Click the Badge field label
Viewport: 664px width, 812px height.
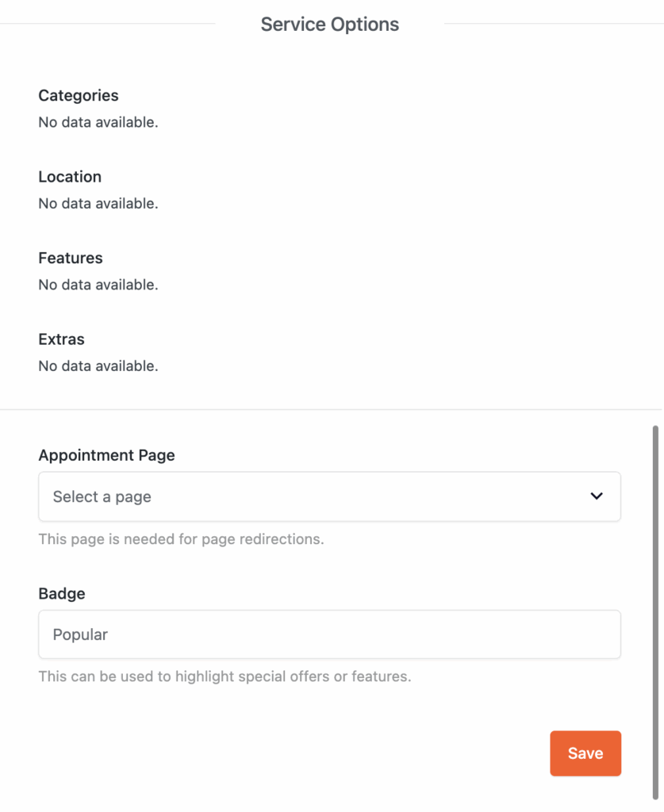click(x=61, y=593)
